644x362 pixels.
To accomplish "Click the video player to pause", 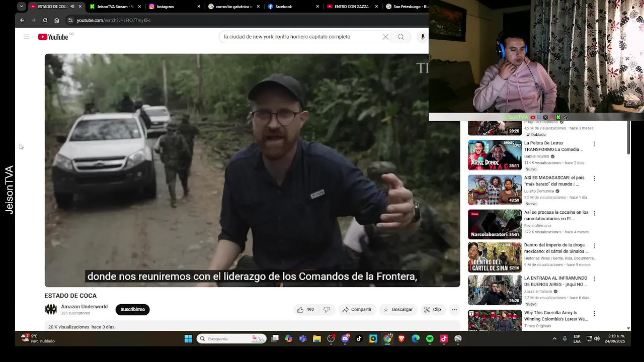I will point(252,170).
